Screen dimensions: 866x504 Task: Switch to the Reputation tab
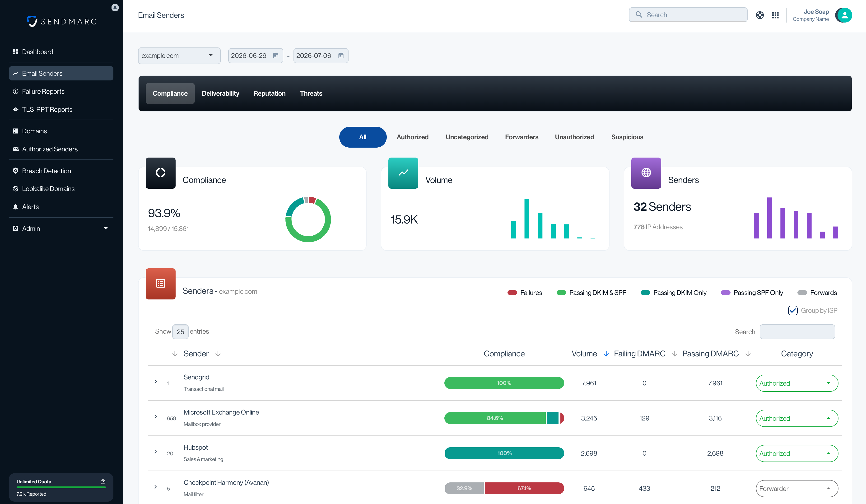270,93
